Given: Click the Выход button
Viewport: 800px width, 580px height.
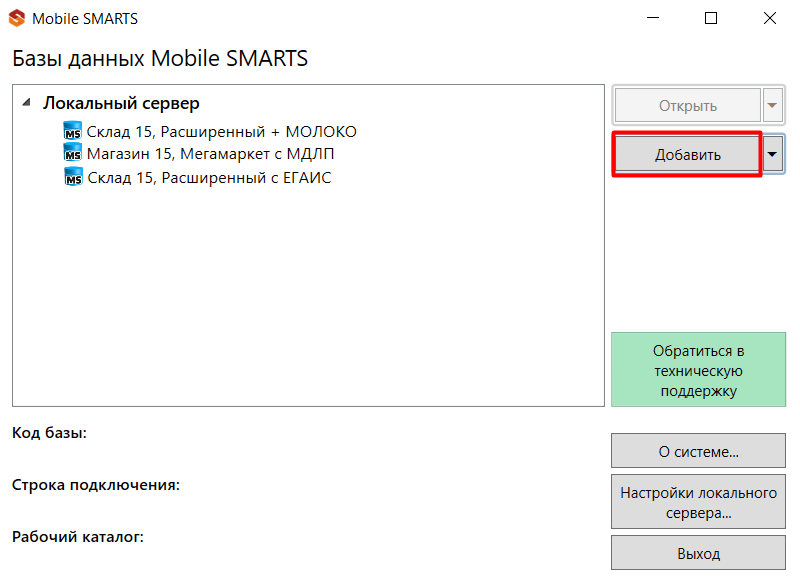Looking at the screenshot, I should pyautogui.click(x=698, y=553).
